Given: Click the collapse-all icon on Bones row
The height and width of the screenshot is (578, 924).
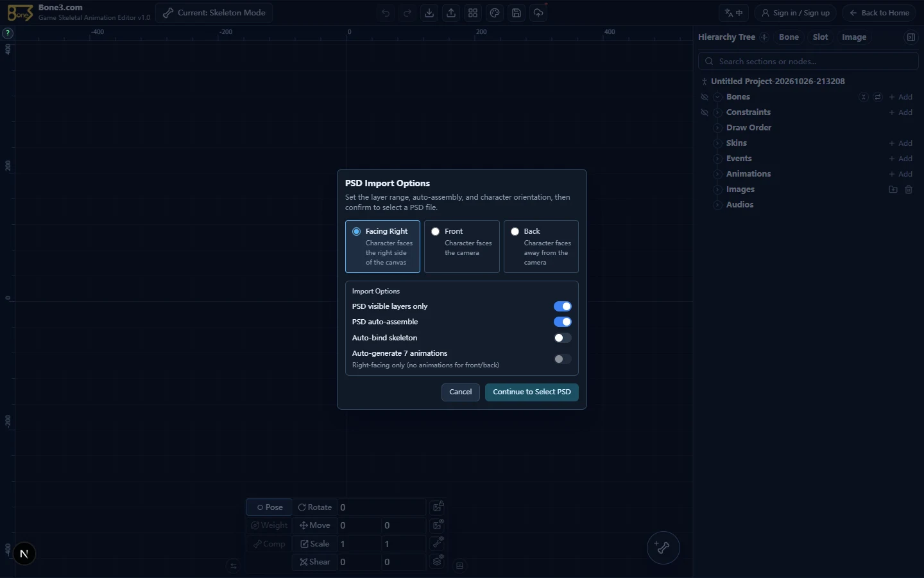Looking at the screenshot, I should [x=864, y=97].
